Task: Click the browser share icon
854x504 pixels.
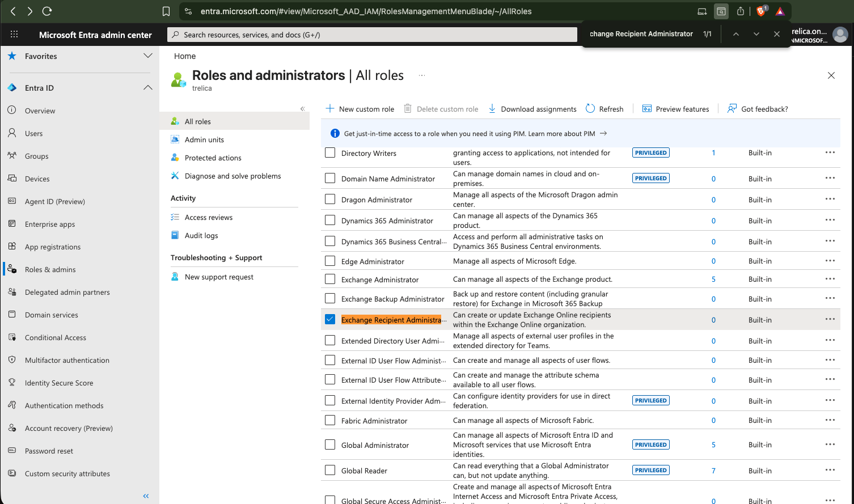Action: (x=741, y=11)
